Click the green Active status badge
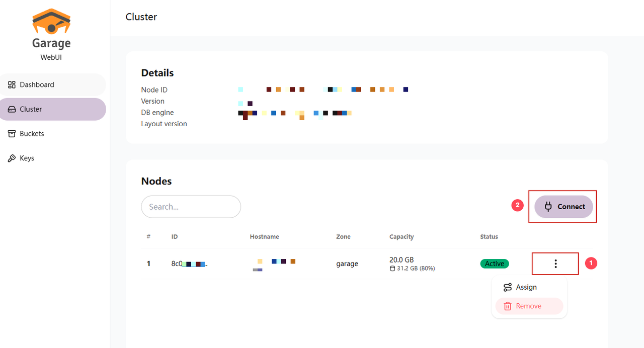Image resolution: width=644 pixels, height=348 pixels. tap(495, 264)
